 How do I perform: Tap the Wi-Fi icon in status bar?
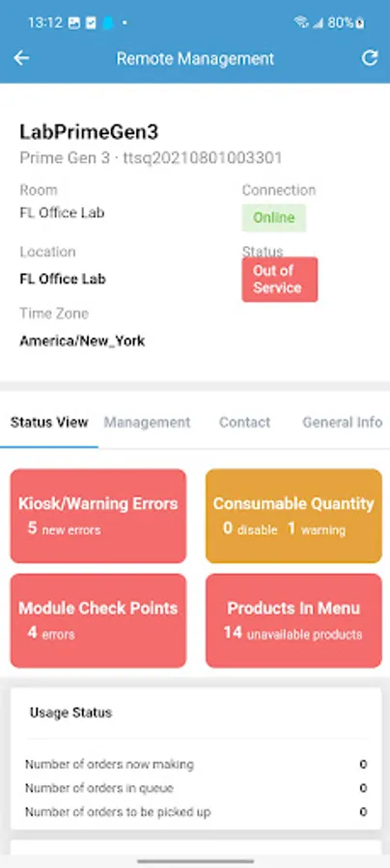pos(301,22)
